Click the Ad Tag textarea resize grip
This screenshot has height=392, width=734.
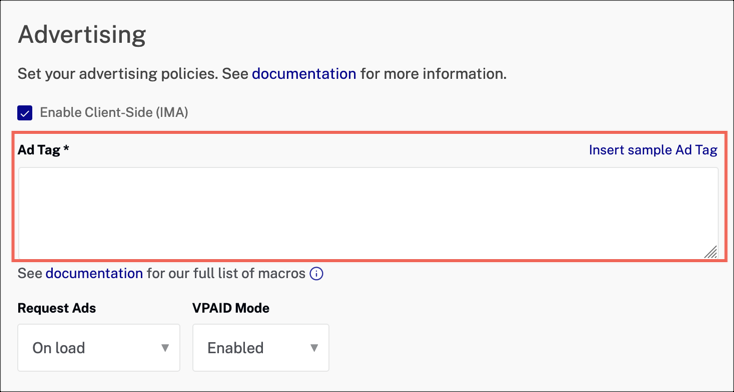click(710, 251)
